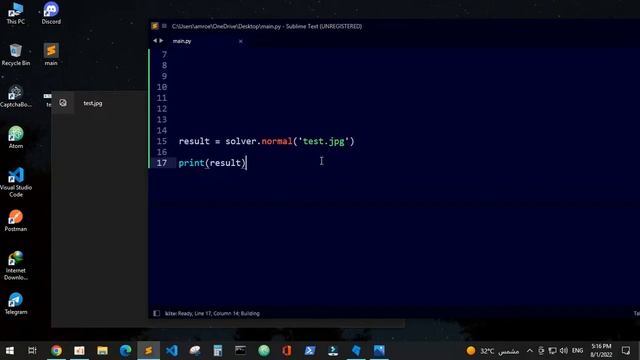The width and height of the screenshot is (640, 360).
Task: Select the test.jpg item in the dark panel
Action: 93,103
